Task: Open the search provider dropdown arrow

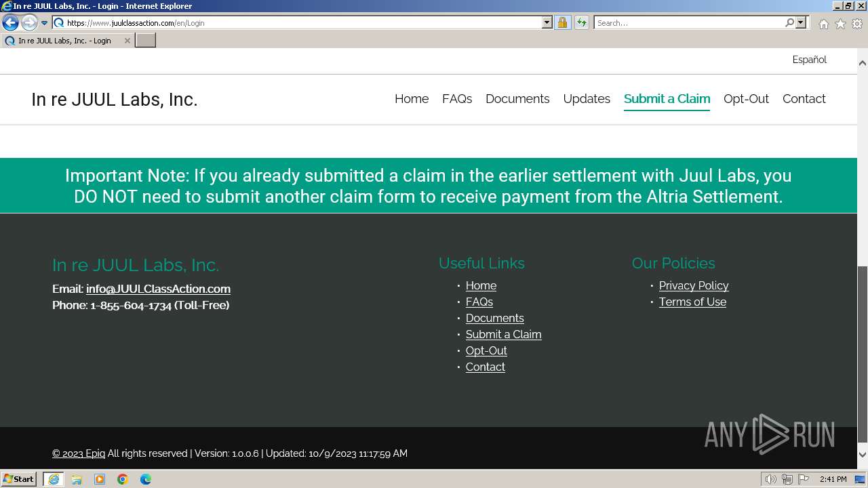Action: (801, 22)
